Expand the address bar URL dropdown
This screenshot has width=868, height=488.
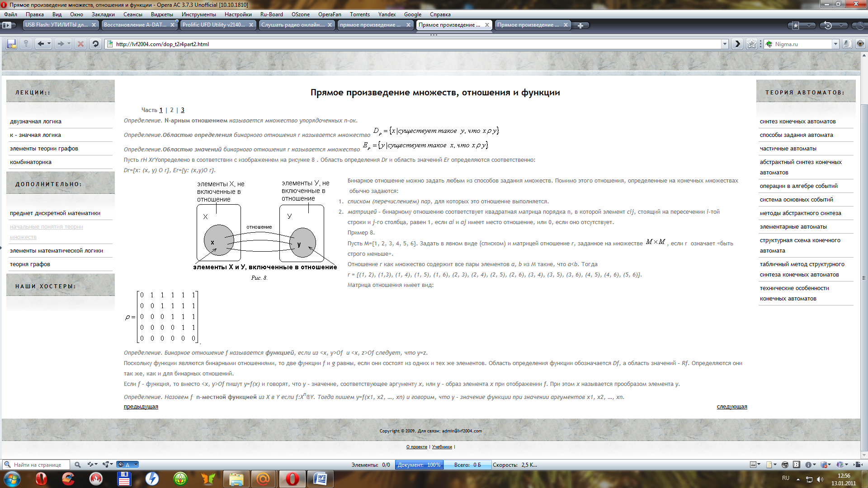coord(725,44)
